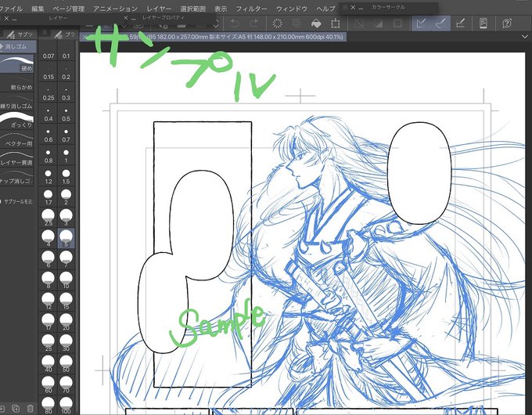Pick brush size 60

coord(49,384)
